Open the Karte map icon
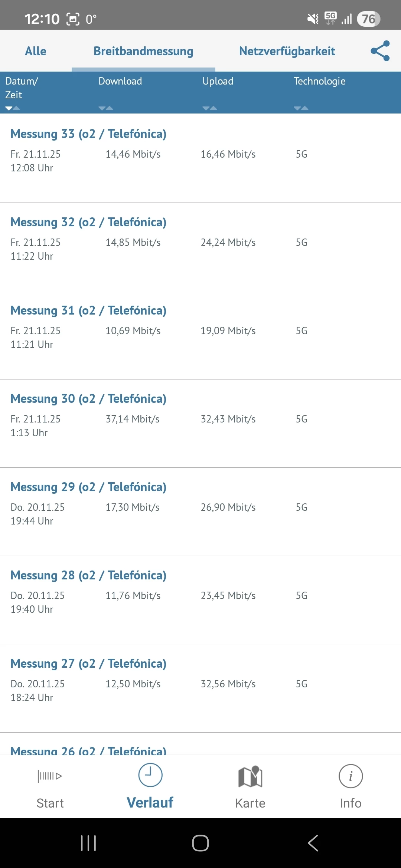401x868 pixels. (x=250, y=776)
